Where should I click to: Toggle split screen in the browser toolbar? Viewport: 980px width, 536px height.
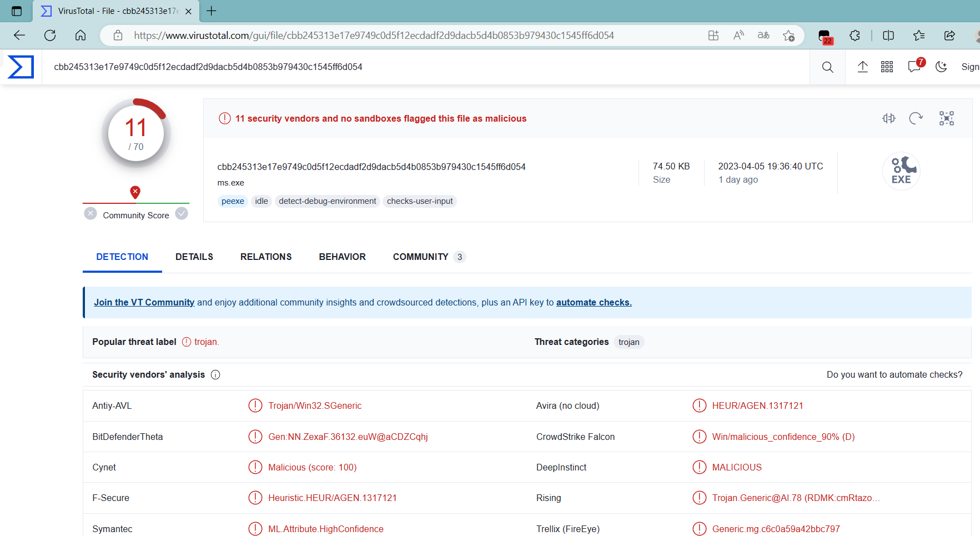click(x=888, y=35)
